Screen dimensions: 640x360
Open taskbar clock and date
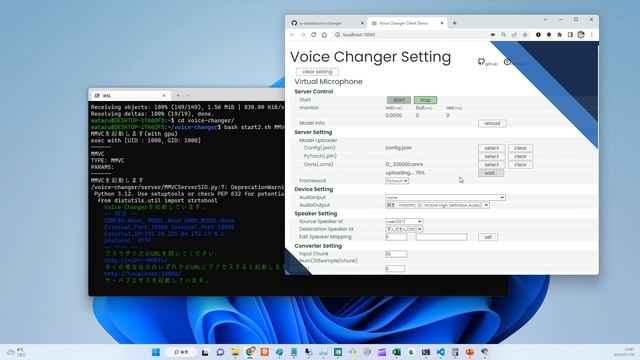click(x=624, y=352)
